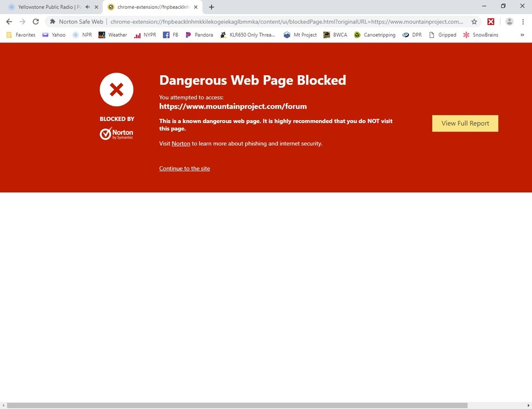The image size is (532, 409).
Task: Open a new browser tab
Action: tap(211, 7)
